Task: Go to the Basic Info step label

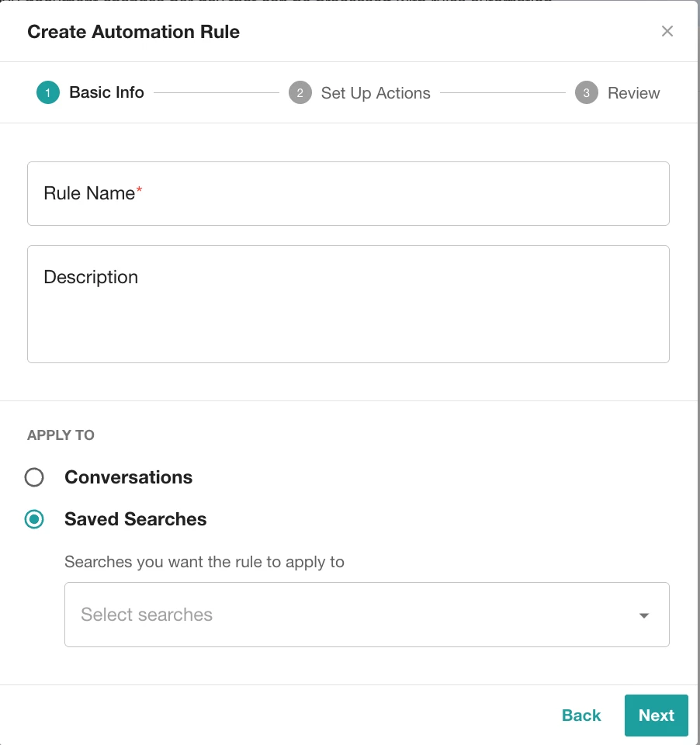Action: [x=106, y=93]
